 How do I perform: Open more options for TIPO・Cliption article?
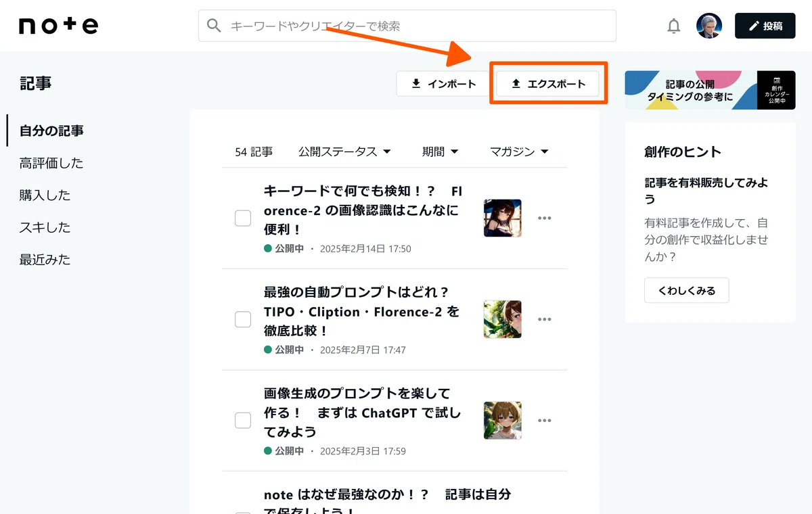[545, 319]
